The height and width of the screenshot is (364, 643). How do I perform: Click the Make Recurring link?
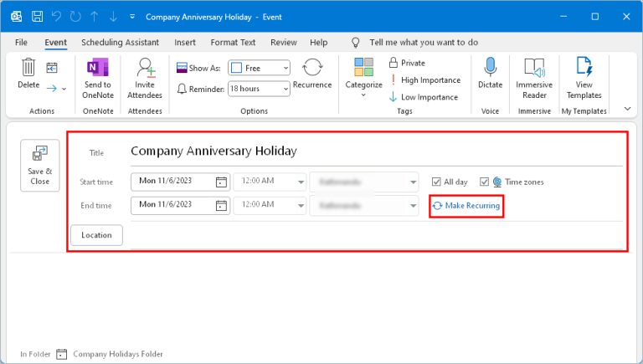coord(466,205)
